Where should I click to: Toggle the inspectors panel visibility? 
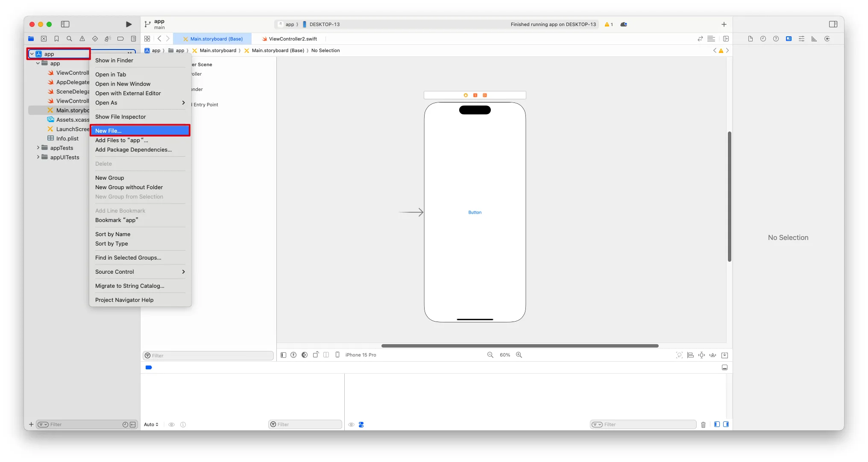tap(833, 24)
